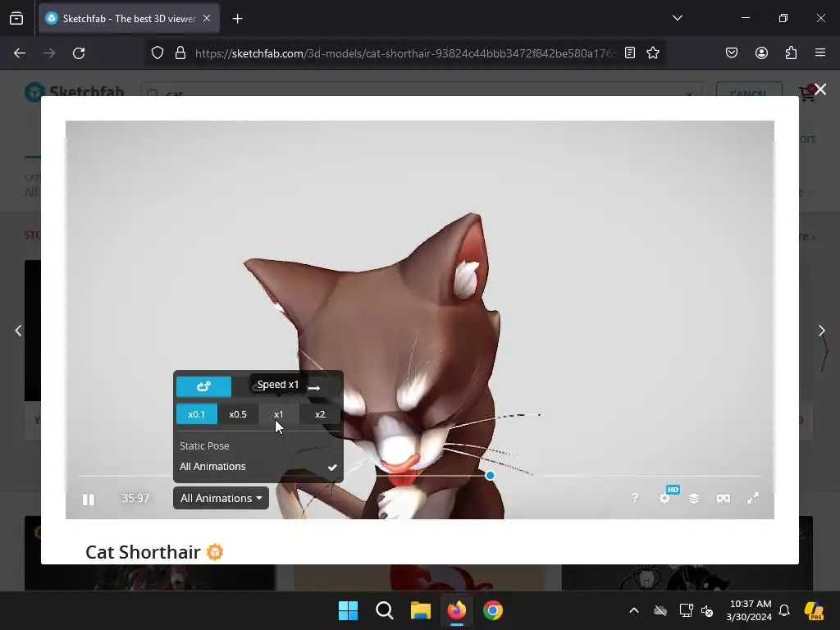The width and height of the screenshot is (840, 630).
Task: Set animation speed to x0.1
Action: coord(197,414)
